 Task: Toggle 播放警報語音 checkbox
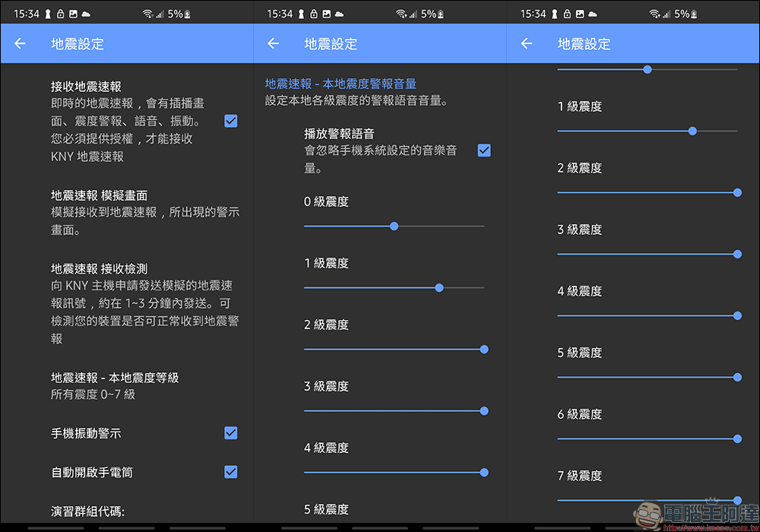coord(484,150)
